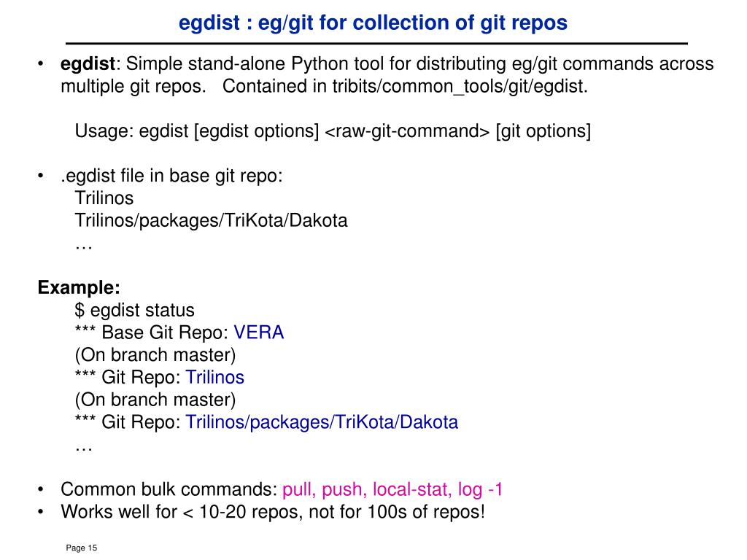The width and height of the screenshot is (747, 560).
Task: Click Trilinos/packages/TriKota/Dakota in black text
Action: point(211,220)
